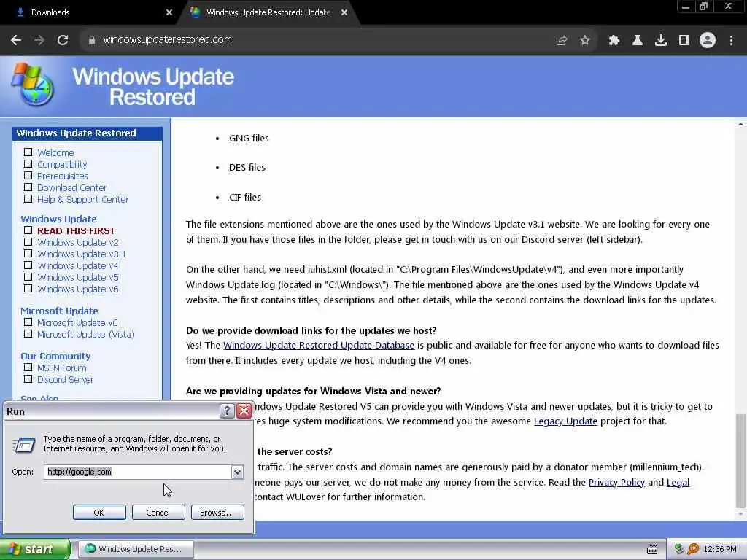Toggle the browser side panel icon
Image resolution: width=747 pixels, height=560 pixels.
684,41
